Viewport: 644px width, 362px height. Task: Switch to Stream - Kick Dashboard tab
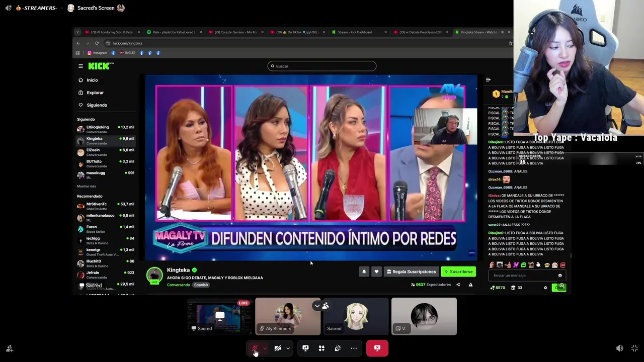(x=359, y=32)
